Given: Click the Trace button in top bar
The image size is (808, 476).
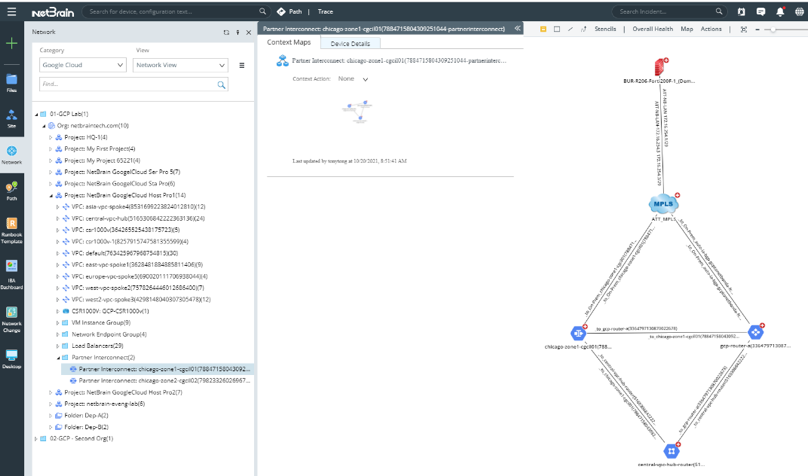Looking at the screenshot, I should (325, 11).
